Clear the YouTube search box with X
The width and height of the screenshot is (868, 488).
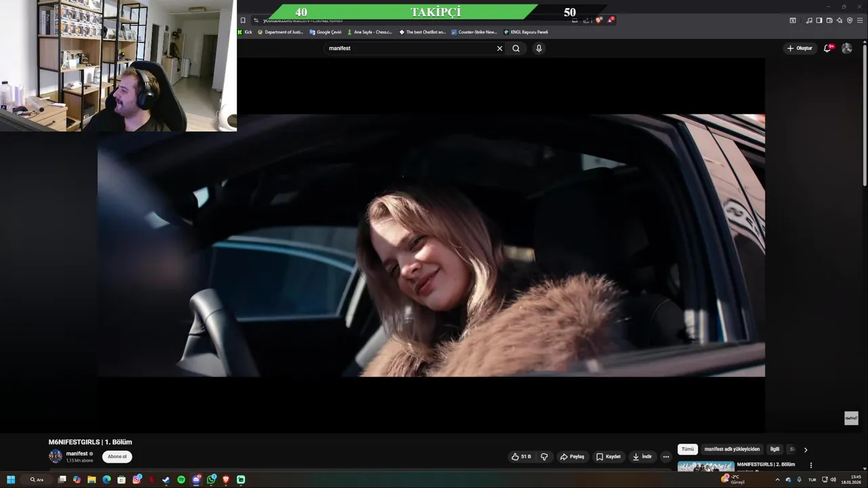500,48
